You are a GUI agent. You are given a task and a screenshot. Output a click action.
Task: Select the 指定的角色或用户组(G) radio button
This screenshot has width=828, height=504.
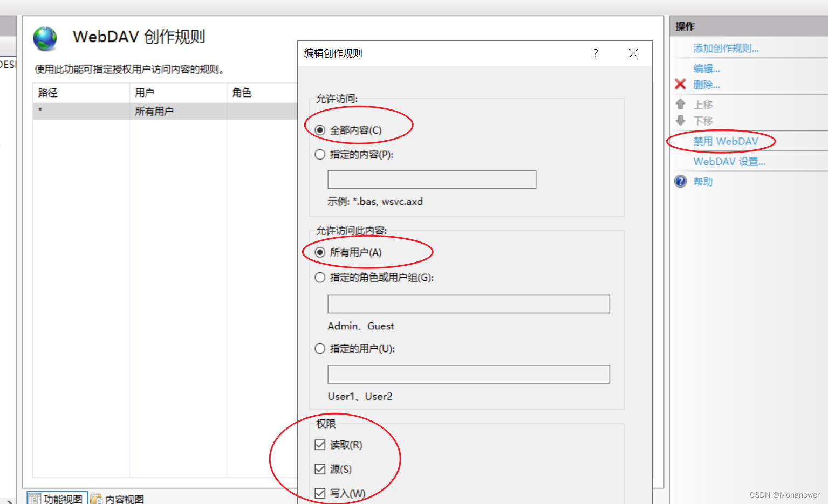click(x=320, y=277)
